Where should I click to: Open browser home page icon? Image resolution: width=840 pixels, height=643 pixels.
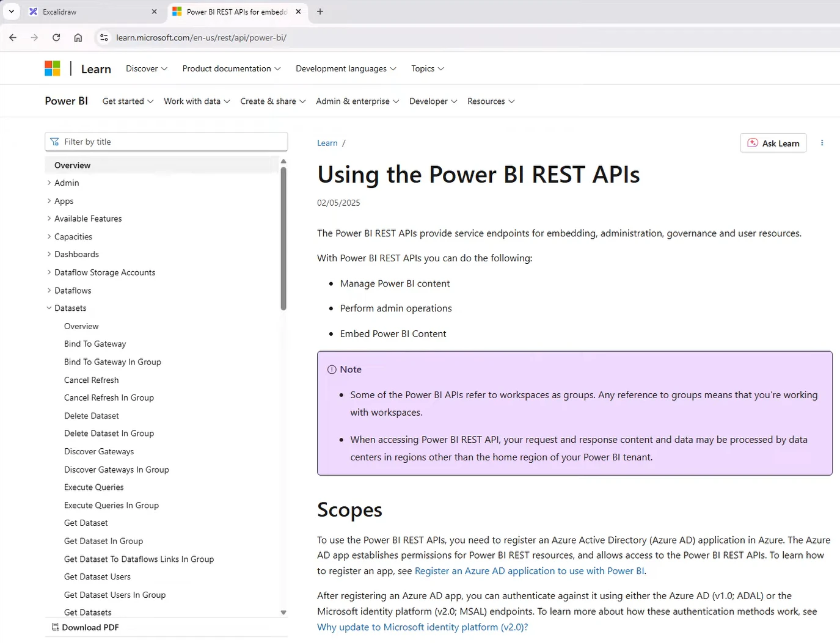(x=78, y=37)
